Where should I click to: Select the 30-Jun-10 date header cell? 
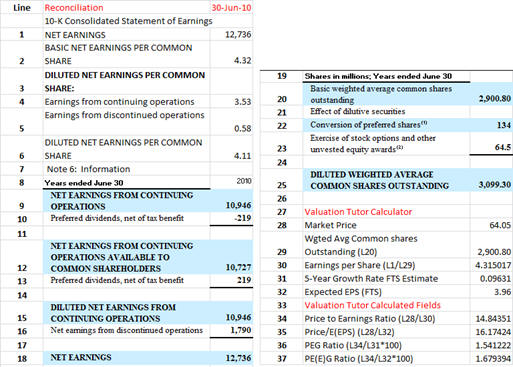(x=231, y=7)
